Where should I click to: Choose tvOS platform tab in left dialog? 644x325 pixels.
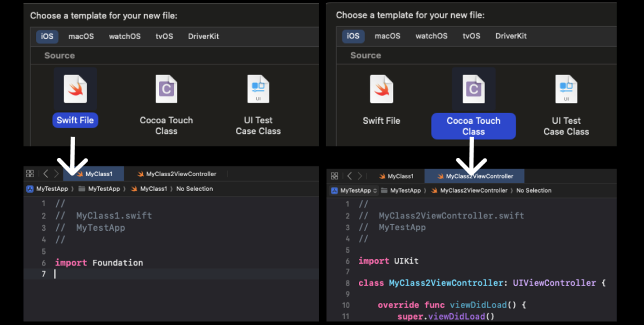click(x=164, y=36)
